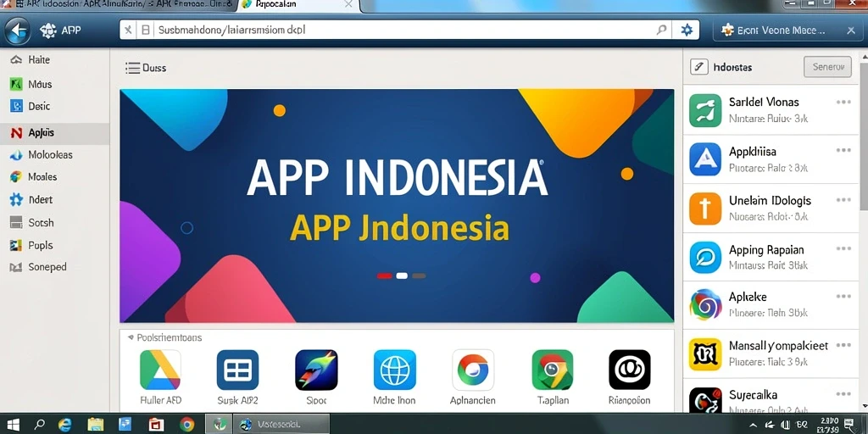Open more options for Mansall yompakieet
The width and height of the screenshot is (868, 434).
843,345
